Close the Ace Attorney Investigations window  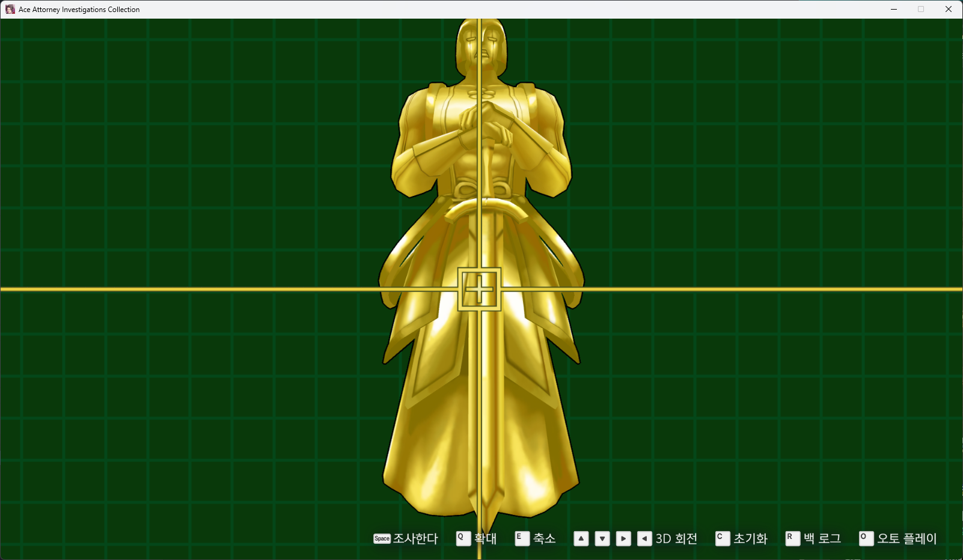949,9
